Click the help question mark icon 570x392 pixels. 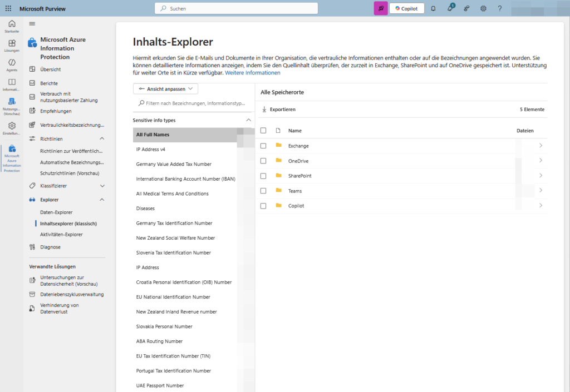click(499, 8)
